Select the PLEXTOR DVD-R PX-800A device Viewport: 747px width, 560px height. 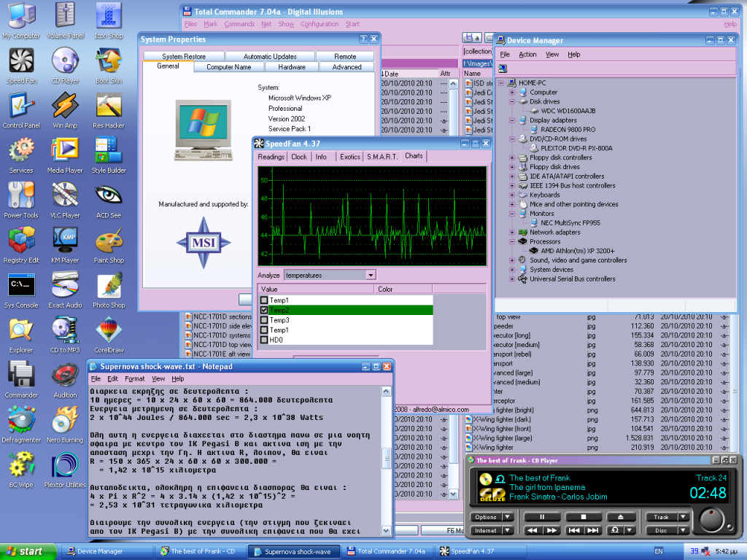576,148
